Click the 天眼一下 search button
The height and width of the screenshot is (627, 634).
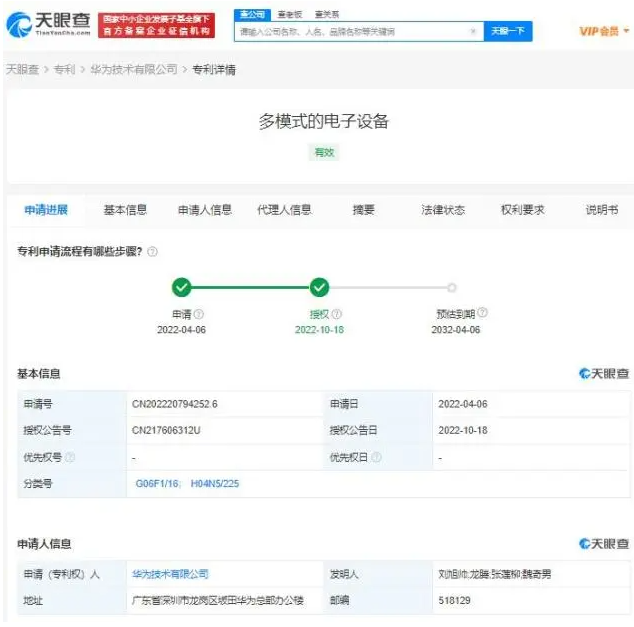pos(508,31)
